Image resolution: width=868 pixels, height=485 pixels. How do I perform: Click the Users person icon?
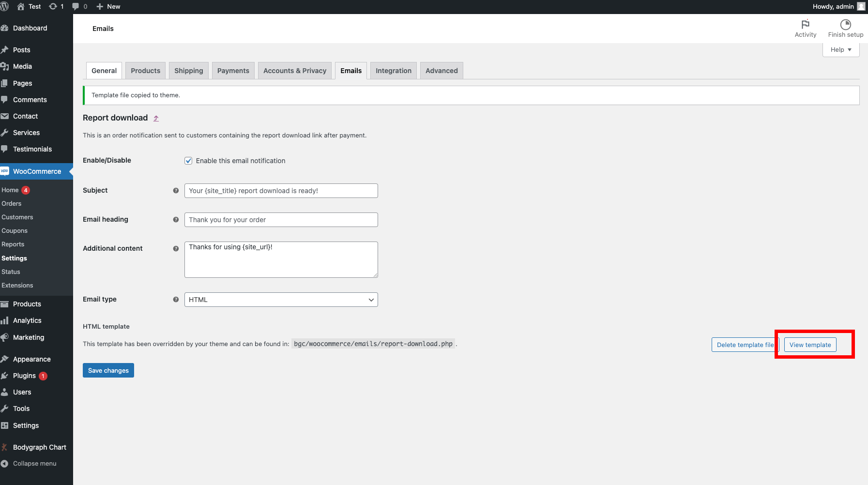[x=4, y=392]
